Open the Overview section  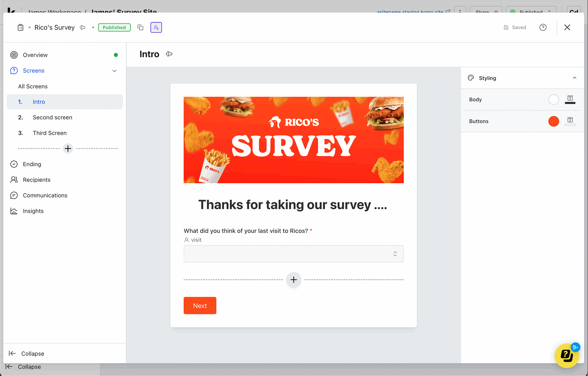point(35,55)
